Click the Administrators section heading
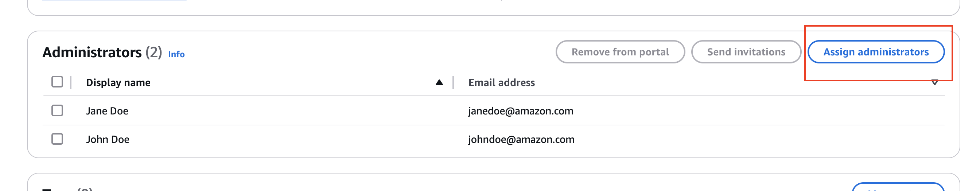 (x=92, y=52)
